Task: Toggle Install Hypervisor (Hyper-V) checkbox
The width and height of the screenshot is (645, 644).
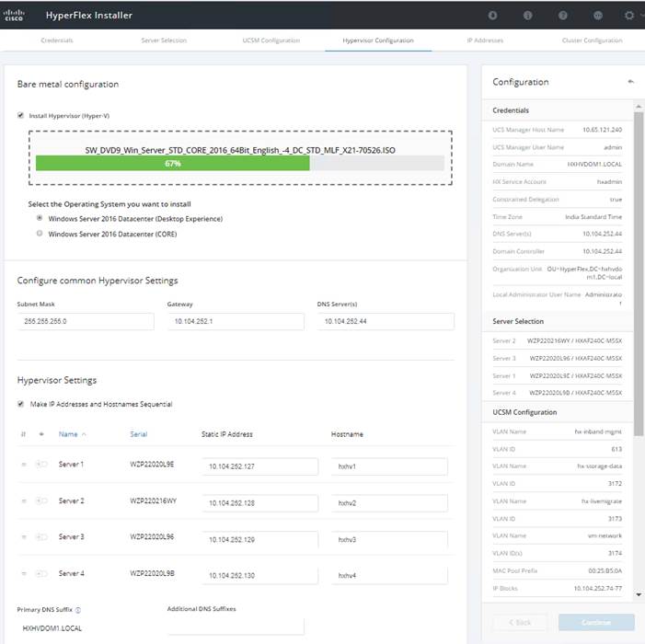Action: click(x=21, y=116)
